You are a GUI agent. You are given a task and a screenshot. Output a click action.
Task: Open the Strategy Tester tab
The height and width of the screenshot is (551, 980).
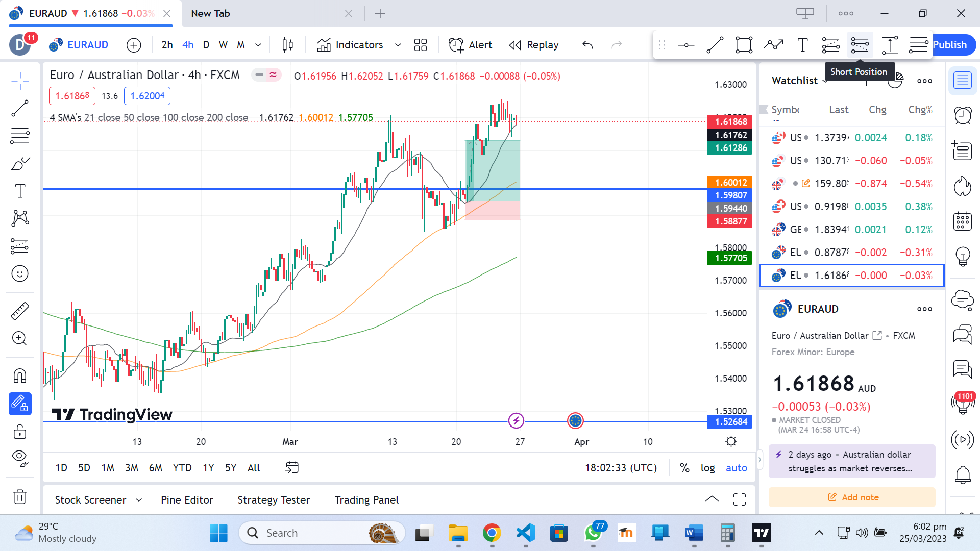pos(274,500)
